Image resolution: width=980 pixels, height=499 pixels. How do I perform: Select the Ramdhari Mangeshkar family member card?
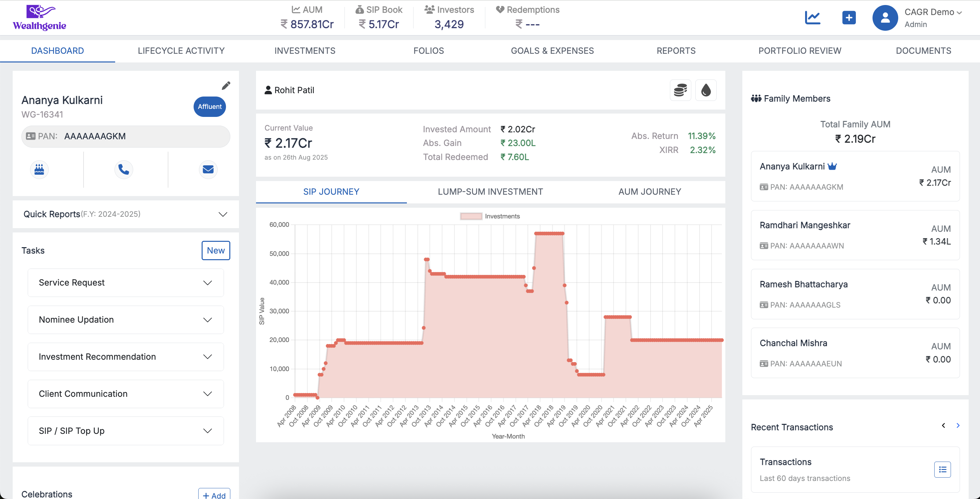[x=855, y=235]
